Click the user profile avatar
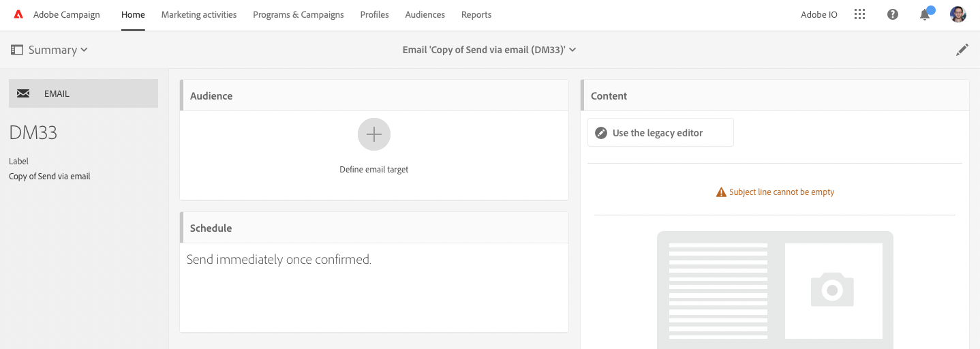 [958, 14]
